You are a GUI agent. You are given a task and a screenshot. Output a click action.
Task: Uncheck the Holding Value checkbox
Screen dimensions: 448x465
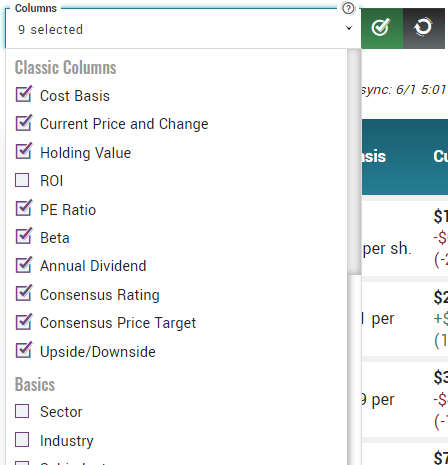[x=23, y=152]
